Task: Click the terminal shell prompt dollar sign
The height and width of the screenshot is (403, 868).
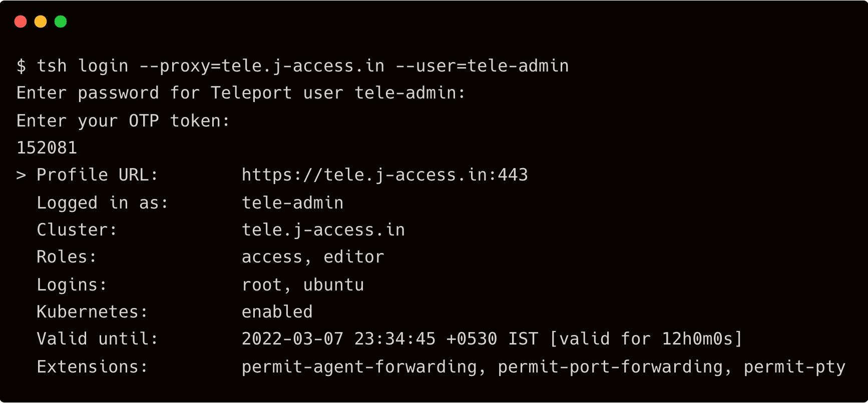Action: pyautogui.click(x=21, y=65)
